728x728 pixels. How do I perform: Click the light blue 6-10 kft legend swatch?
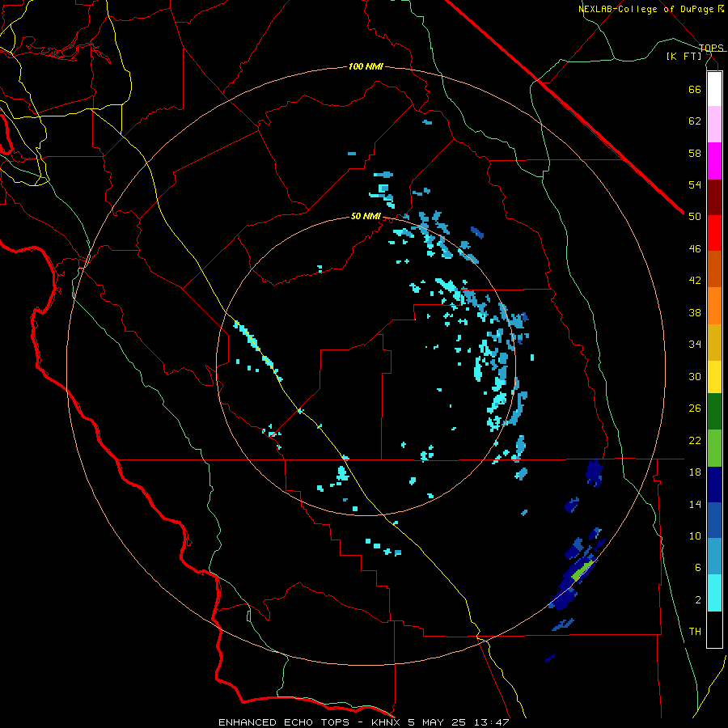click(x=714, y=557)
